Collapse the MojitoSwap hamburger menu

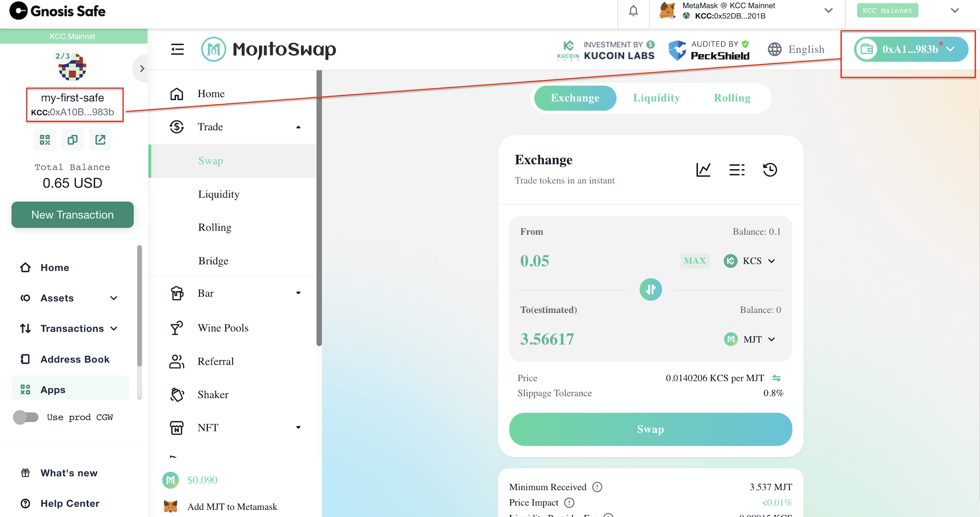[x=177, y=49]
